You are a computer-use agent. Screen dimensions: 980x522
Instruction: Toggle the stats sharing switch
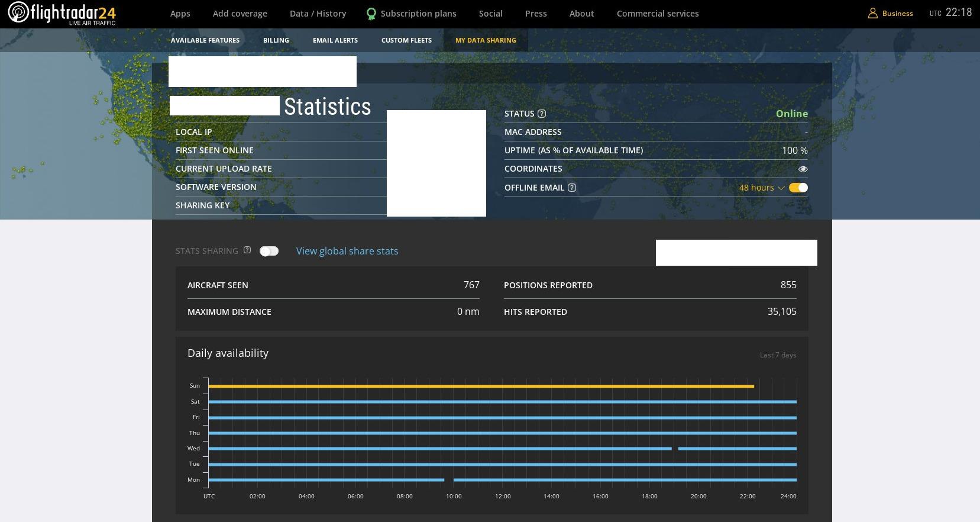pos(269,251)
